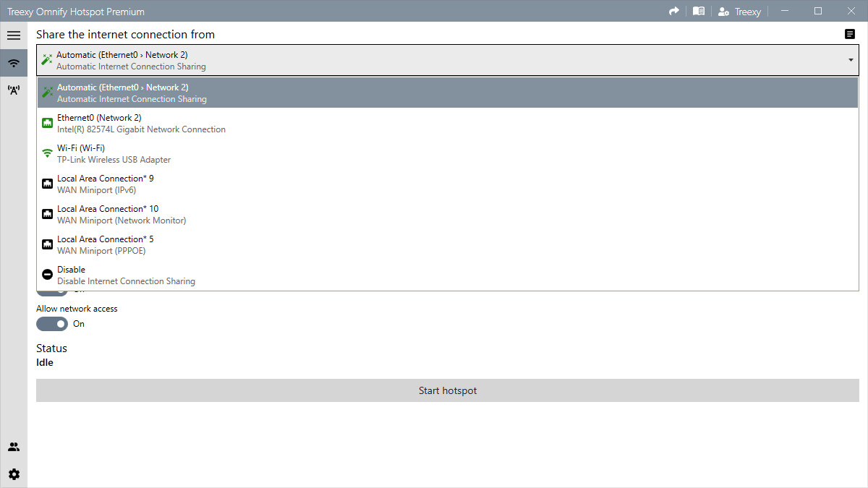Open app settings via gear icon
Screen dimensions: 868x488
(14, 474)
